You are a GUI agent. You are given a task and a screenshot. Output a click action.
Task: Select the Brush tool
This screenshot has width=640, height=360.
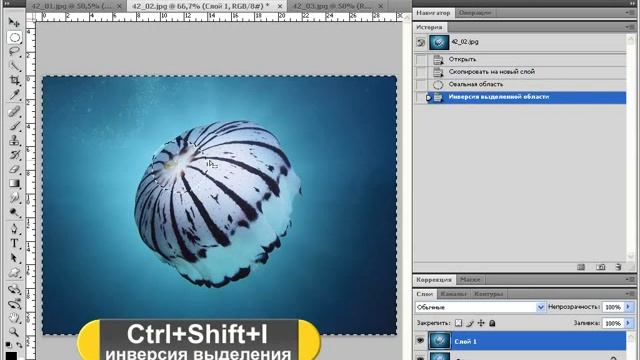14,126
